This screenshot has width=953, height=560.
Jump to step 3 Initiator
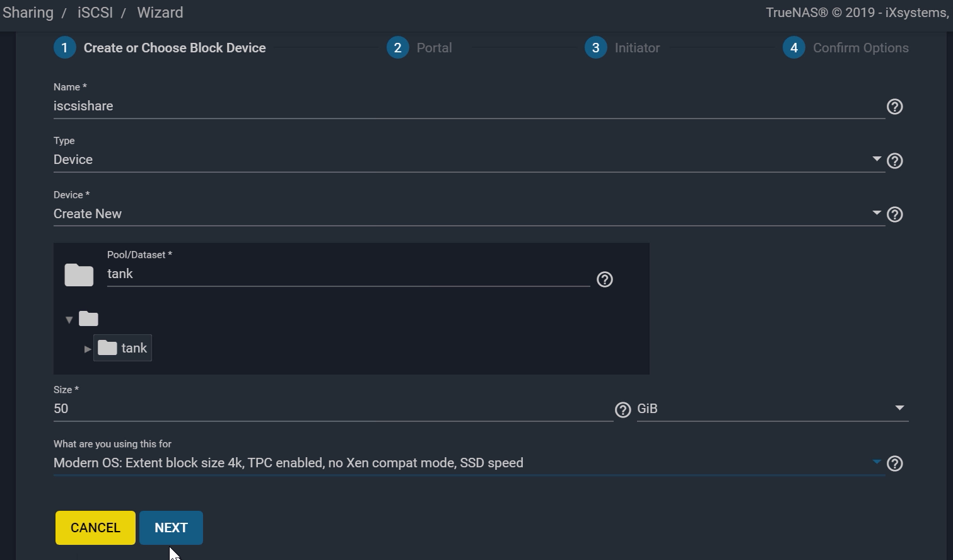coord(623,48)
